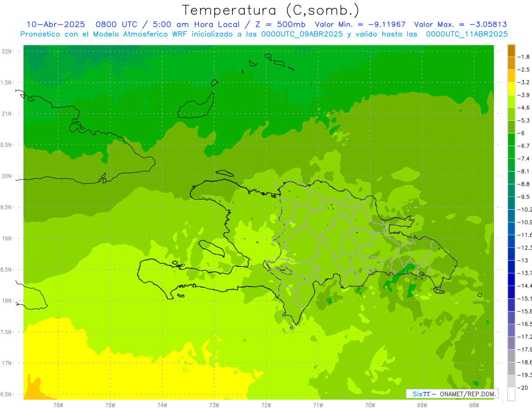Click the '72W' longitude label
The width and height of the screenshot is (532, 411).
click(x=266, y=405)
